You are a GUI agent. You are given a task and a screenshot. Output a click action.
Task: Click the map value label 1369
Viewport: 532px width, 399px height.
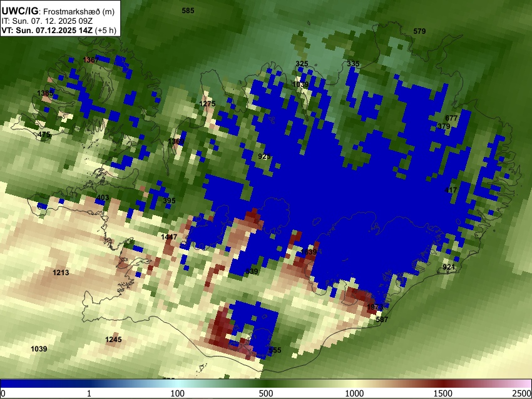[176, 141]
